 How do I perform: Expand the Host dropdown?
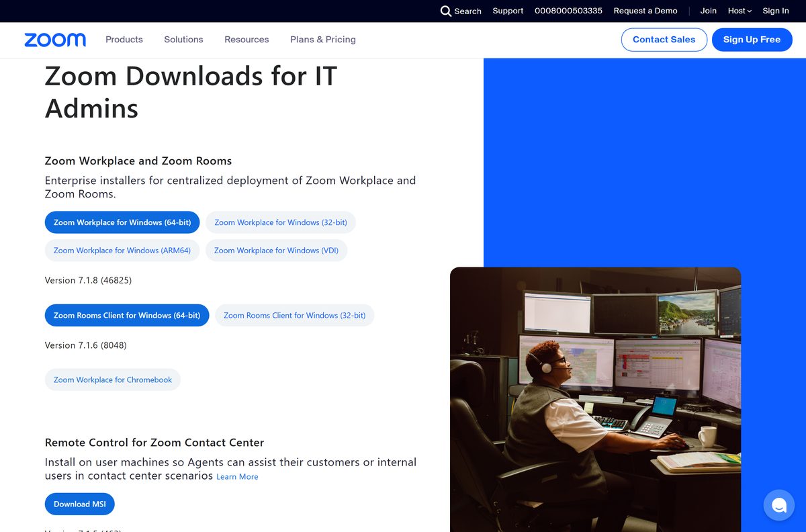click(x=740, y=11)
